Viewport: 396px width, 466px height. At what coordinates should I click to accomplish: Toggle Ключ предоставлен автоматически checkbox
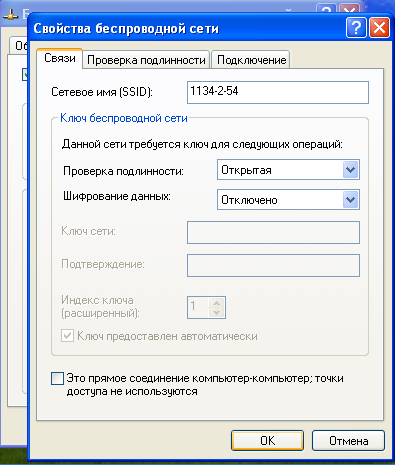67,336
